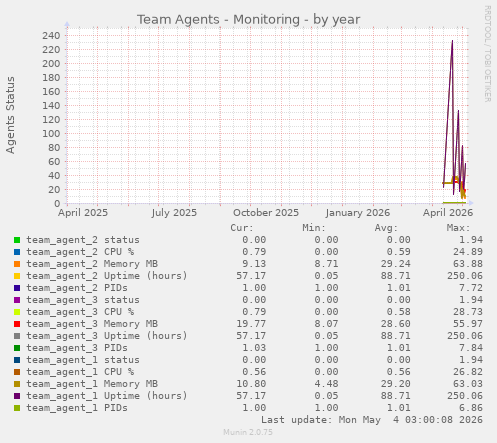Click team_agent_1 Memory MB current value 10.80
497x443 pixels.
click(x=251, y=384)
